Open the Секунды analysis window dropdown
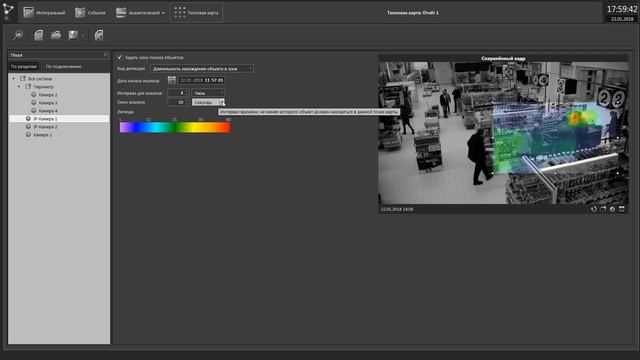 [208, 102]
